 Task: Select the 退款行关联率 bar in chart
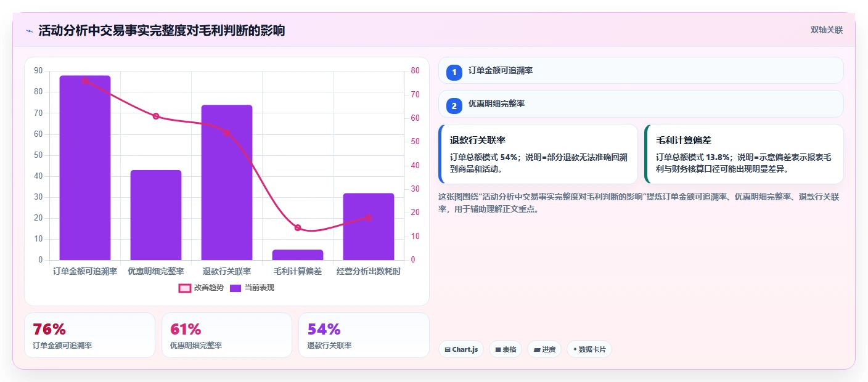[227, 182]
